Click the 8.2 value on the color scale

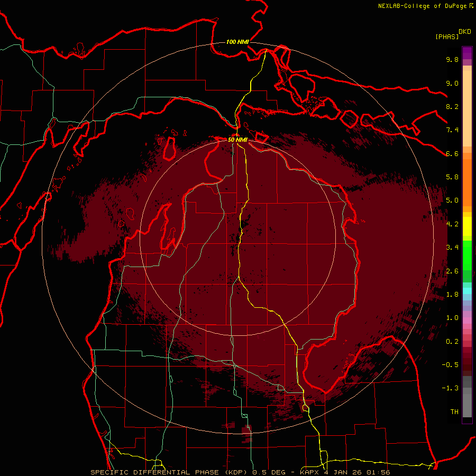[x=452, y=106]
